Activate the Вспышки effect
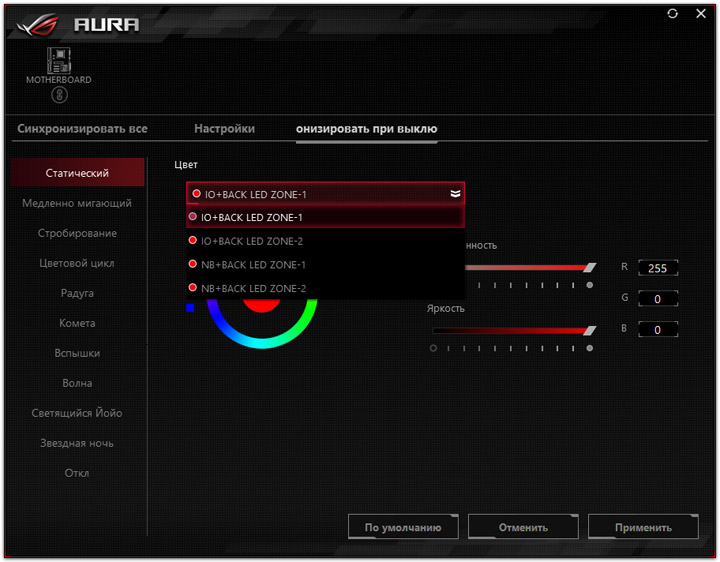The width and height of the screenshot is (720, 562). (77, 353)
